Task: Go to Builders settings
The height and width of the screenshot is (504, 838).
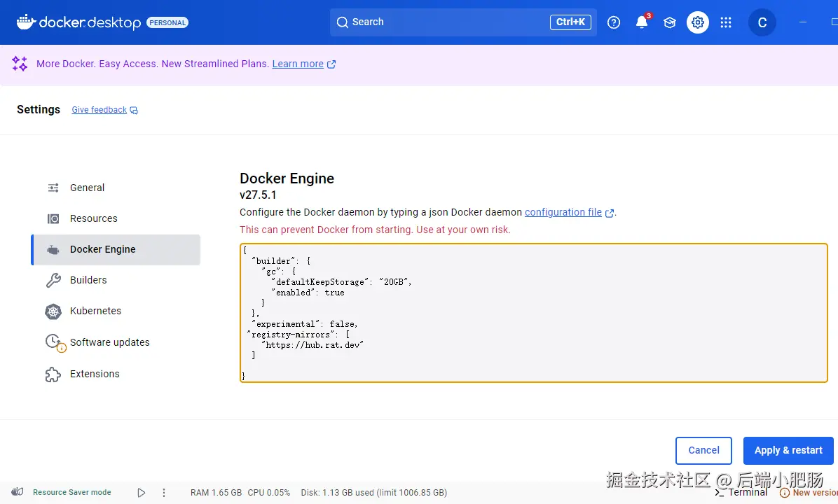Action: click(x=88, y=280)
